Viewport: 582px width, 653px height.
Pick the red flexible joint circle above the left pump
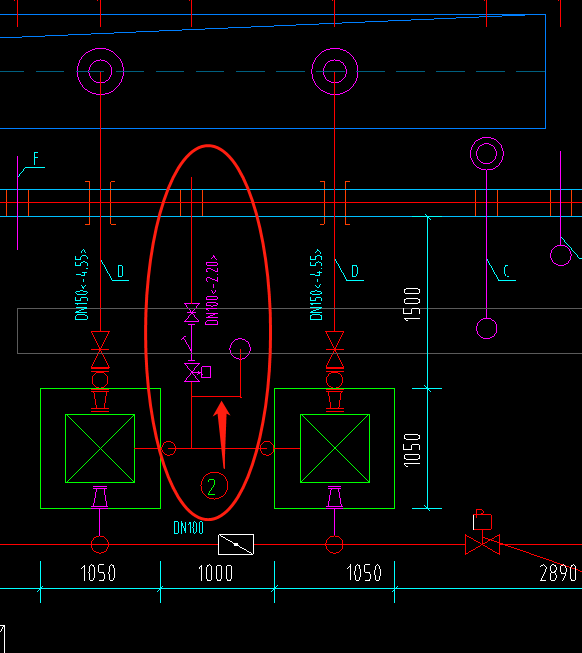pyautogui.click(x=100, y=380)
